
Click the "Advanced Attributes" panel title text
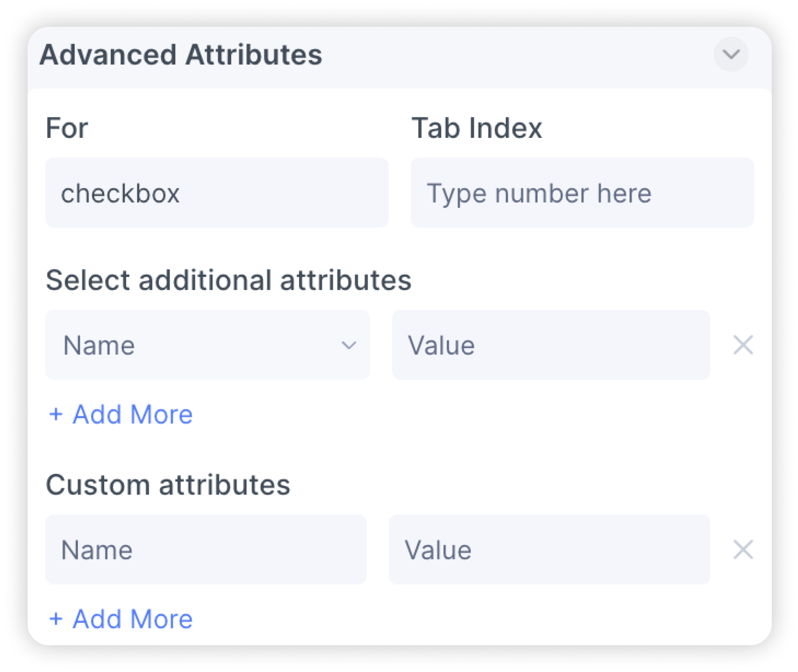[x=181, y=55]
